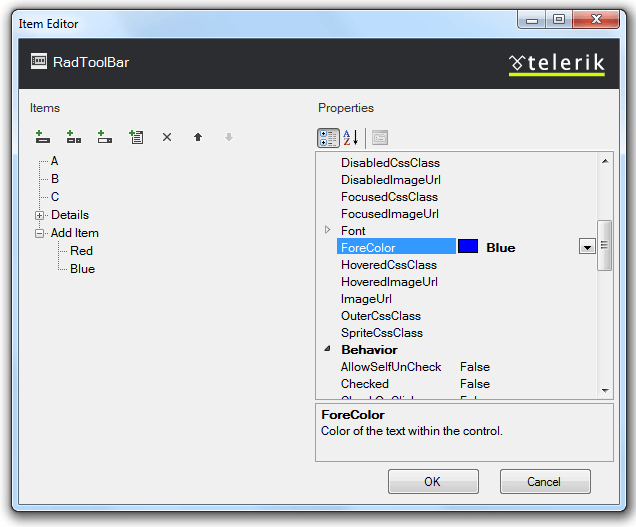Select tree item C
Image resolution: width=636 pixels, height=527 pixels.
click(x=55, y=197)
